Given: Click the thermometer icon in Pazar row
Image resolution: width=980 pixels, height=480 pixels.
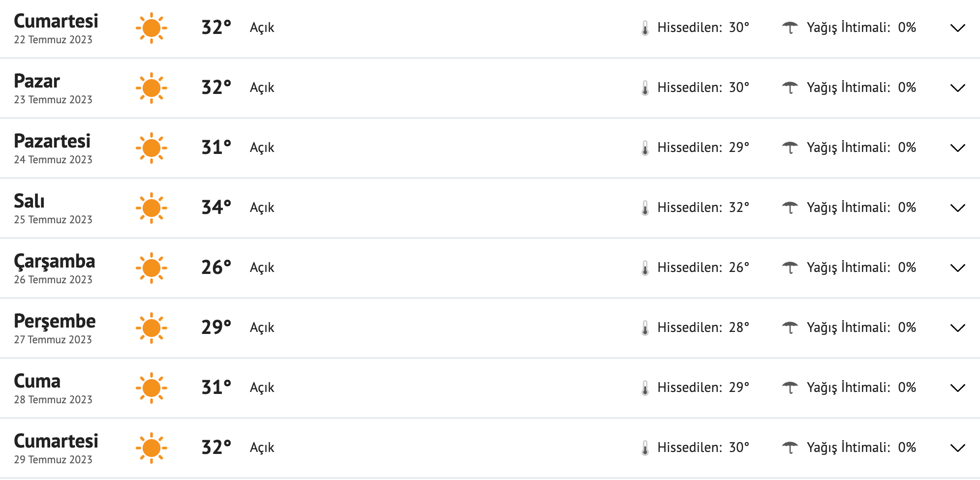Looking at the screenshot, I should tap(645, 88).
